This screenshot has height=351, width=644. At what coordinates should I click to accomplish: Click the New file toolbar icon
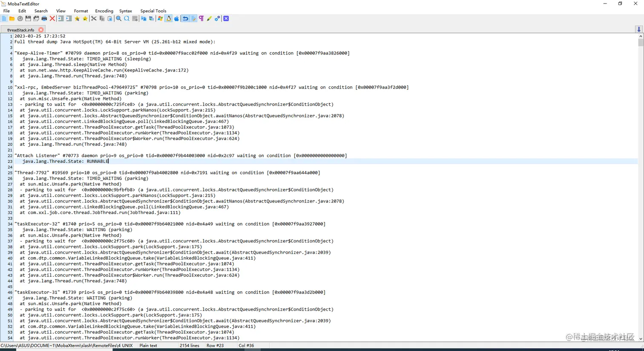(4, 19)
